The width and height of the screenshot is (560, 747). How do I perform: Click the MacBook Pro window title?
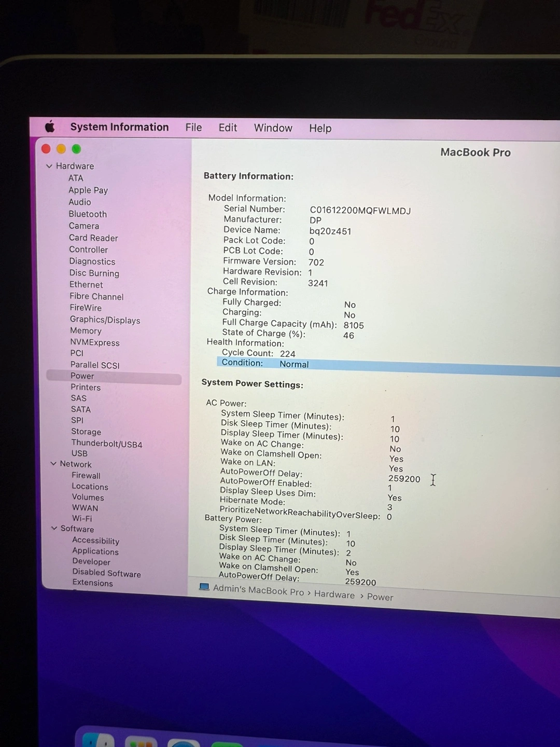475,153
